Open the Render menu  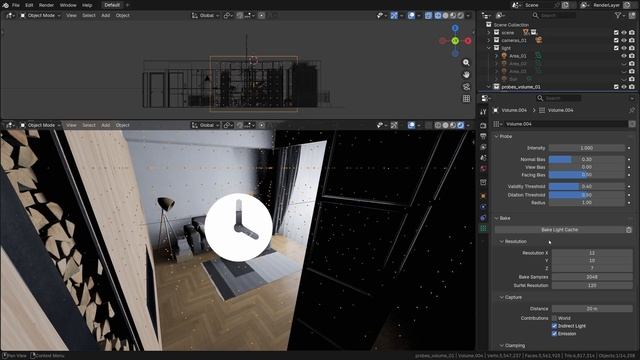[46, 5]
